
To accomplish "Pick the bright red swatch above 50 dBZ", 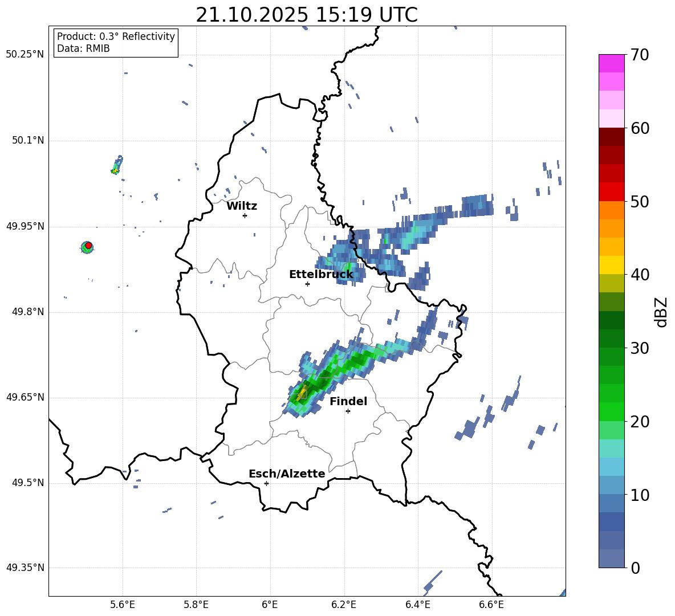I will (x=611, y=192).
